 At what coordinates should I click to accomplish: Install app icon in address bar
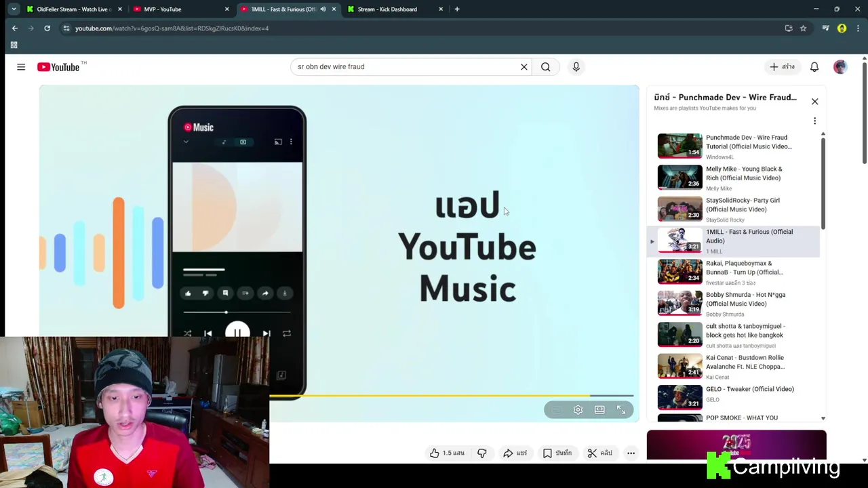[789, 28]
